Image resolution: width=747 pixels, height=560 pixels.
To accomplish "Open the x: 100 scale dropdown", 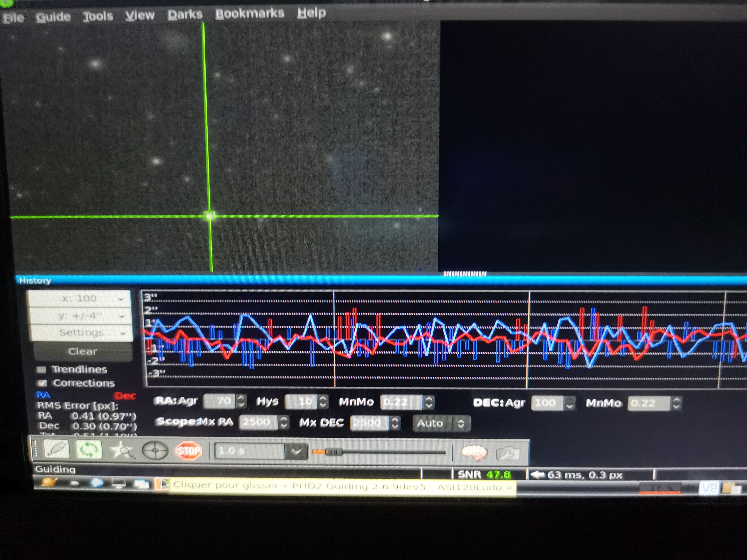I will tap(80, 299).
